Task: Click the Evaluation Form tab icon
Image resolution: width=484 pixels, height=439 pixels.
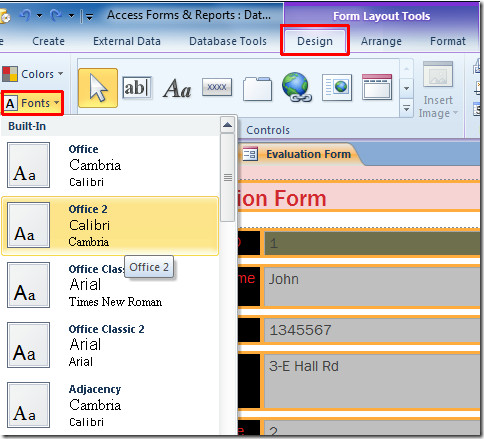Action: (250, 154)
